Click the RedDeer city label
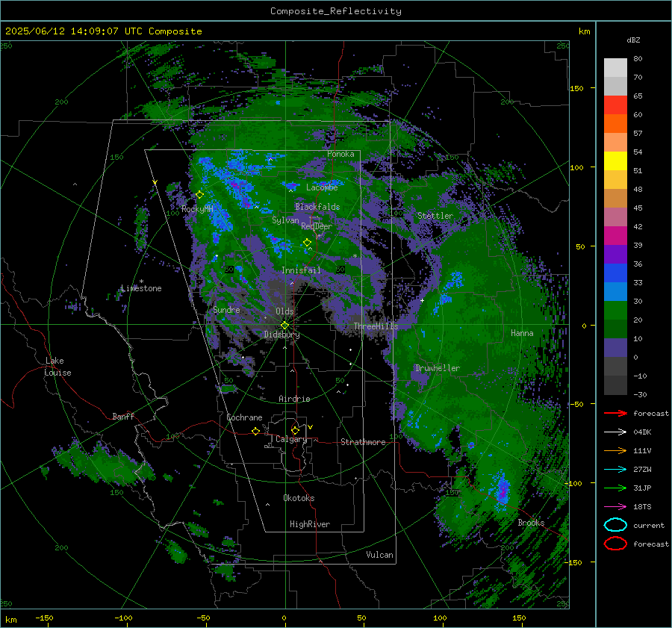Image resolution: width=672 pixels, height=628 pixels. (x=317, y=226)
